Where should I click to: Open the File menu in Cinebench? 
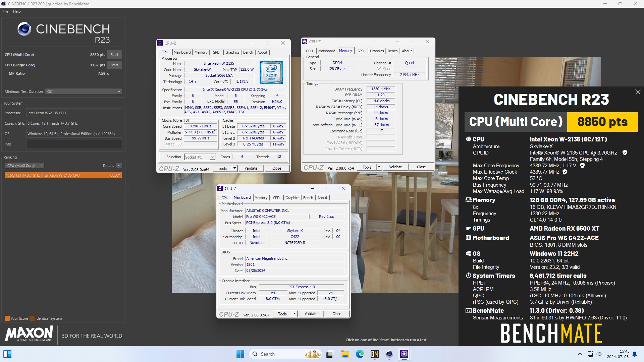click(5, 11)
